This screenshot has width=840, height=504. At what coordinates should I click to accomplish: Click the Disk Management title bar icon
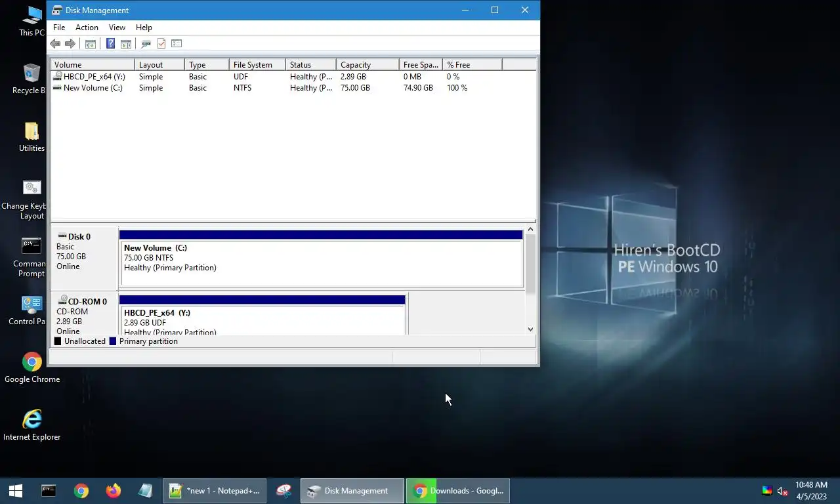[x=57, y=10]
